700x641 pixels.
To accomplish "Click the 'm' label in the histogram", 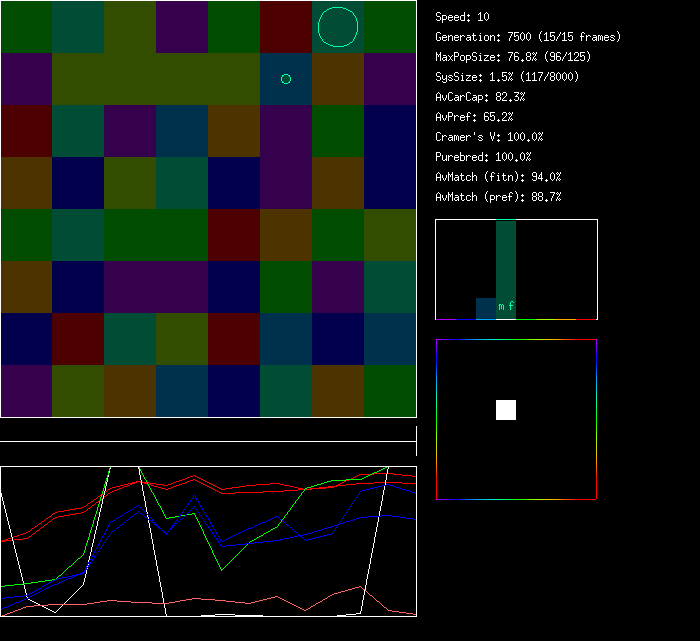I will [x=501, y=306].
